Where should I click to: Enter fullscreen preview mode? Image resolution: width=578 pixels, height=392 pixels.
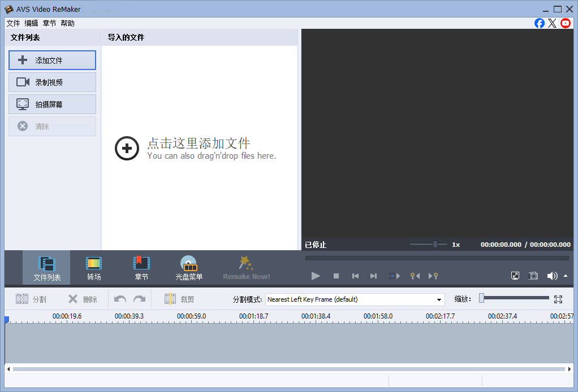(515, 276)
